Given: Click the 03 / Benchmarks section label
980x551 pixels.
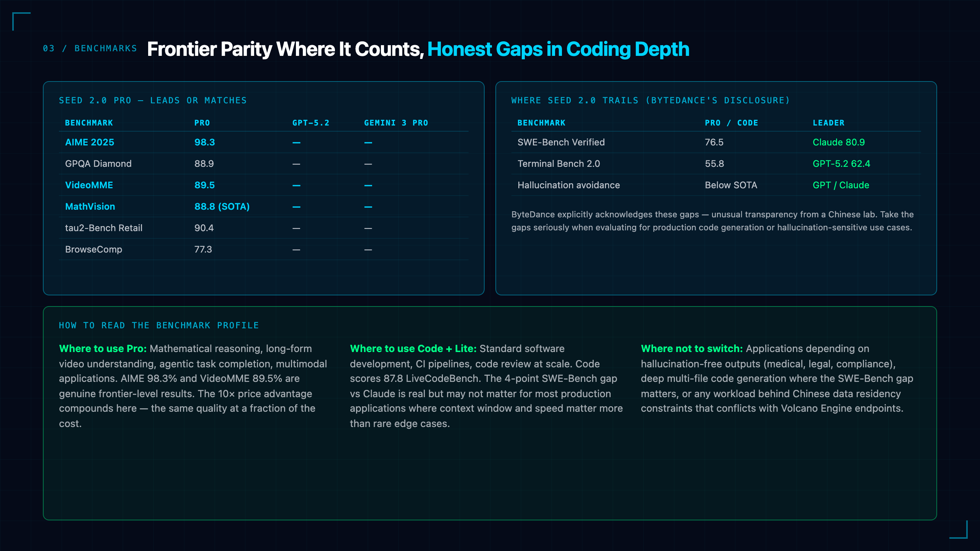Looking at the screenshot, I should pos(90,49).
